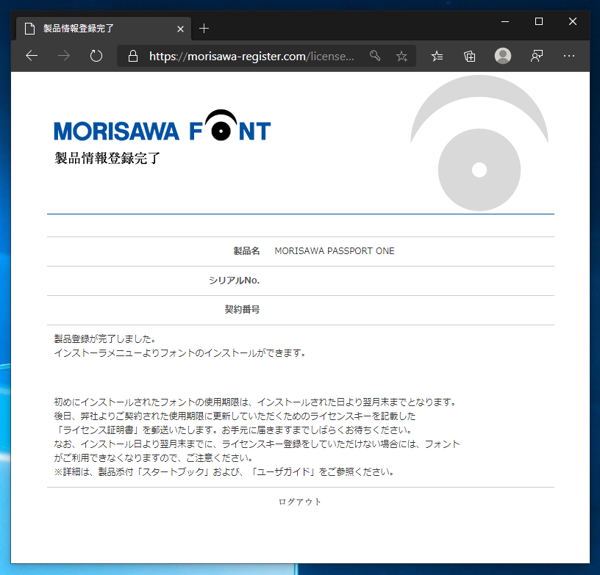Click the address bar URL

252,56
